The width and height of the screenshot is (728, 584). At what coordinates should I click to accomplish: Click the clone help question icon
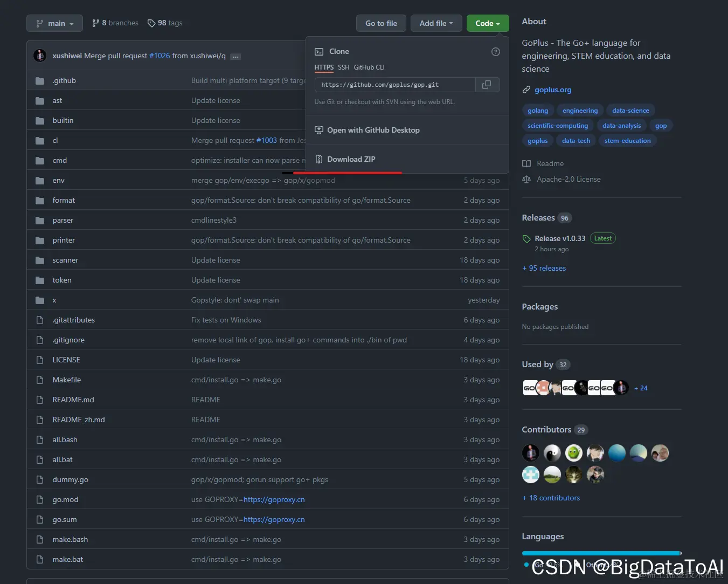(496, 52)
